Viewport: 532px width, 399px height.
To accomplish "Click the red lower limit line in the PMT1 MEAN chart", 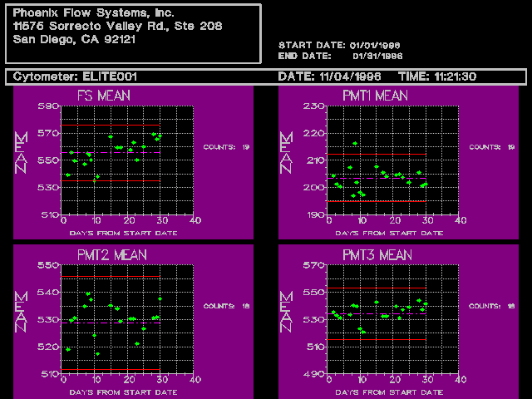I will (377, 201).
